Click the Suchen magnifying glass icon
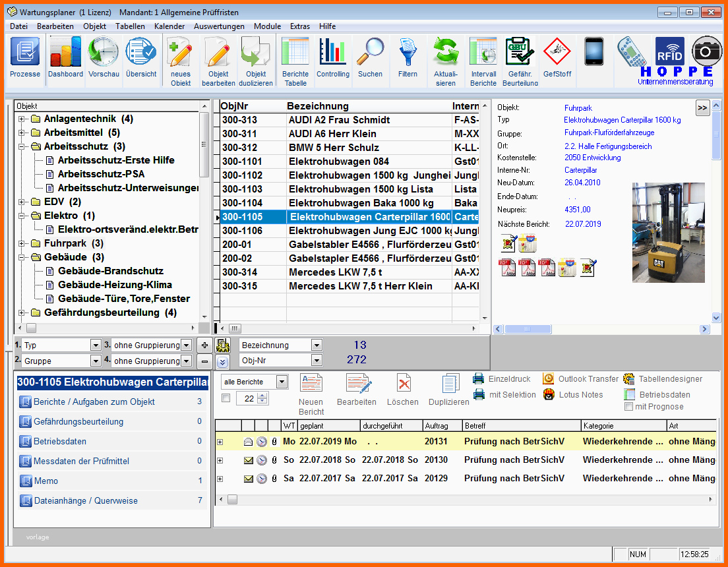This screenshot has height=567, width=728. (x=370, y=52)
